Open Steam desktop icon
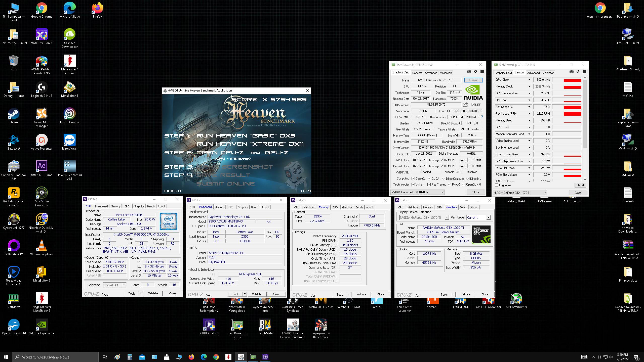 pos(14,116)
